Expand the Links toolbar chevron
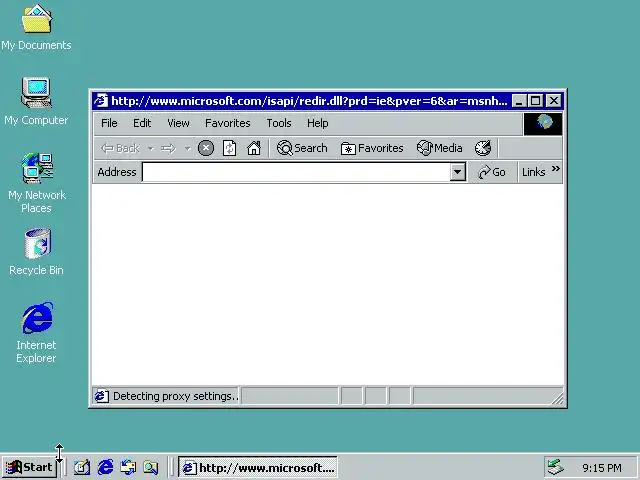 (556, 169)
